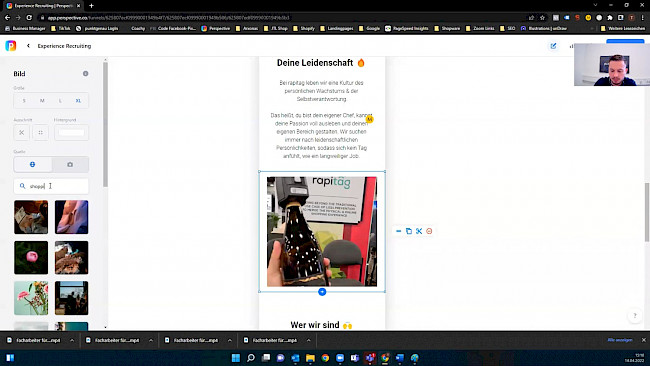Open the Business Manager bookmark
Screen dimensions: 650x366
(x=25, y=28)
